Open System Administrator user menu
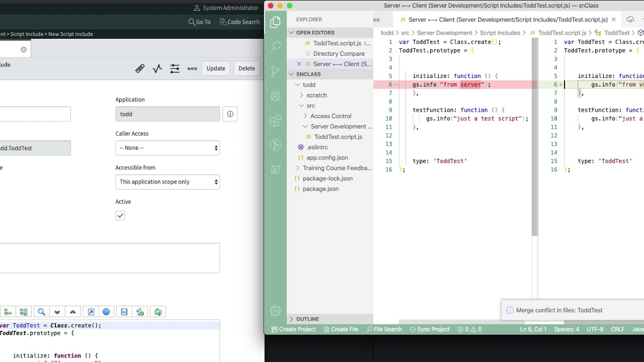The height and width of the screenshot is (362, 644). click(226, 8)
